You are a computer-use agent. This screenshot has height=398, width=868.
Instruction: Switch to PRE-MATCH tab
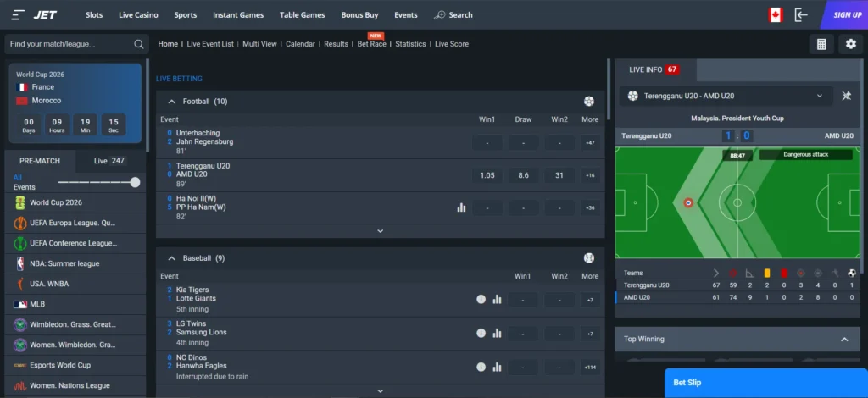40,161
